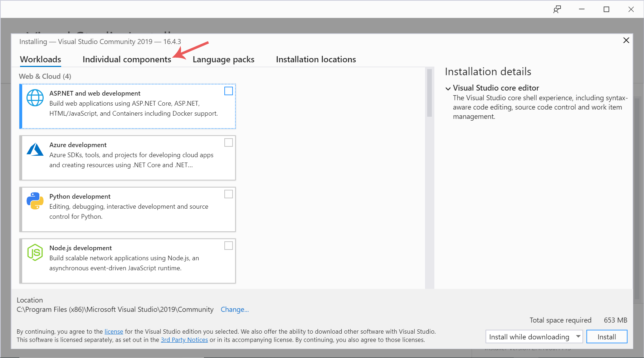The width and height of the screenshot is (644, 358).
Task: Check the Azure development workload box
Action: point(228,142)
